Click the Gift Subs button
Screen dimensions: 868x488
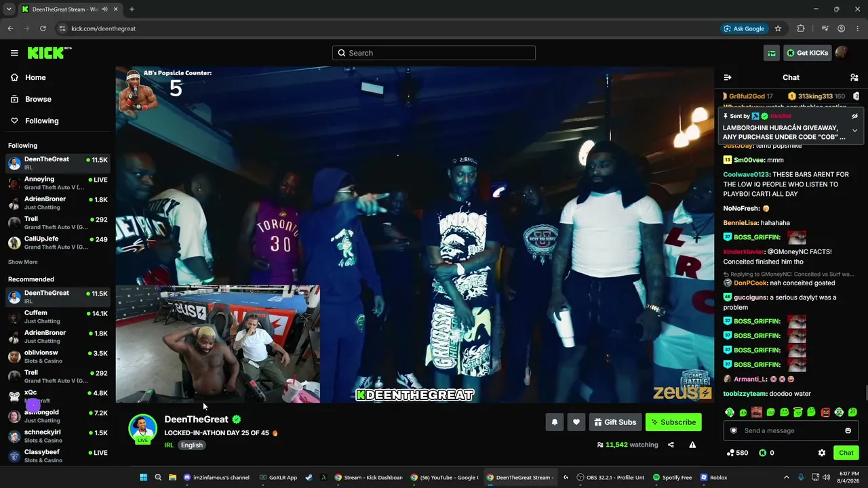point(615,422)
